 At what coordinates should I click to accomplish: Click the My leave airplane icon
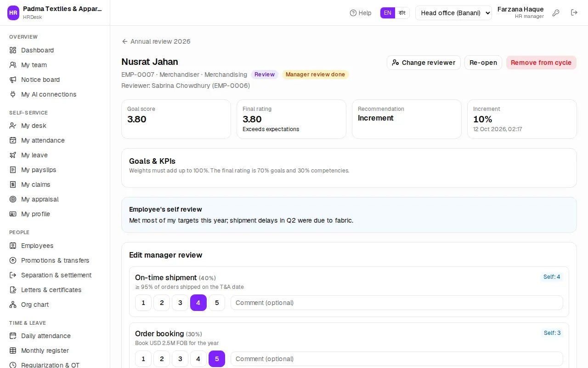(x=13, y=155)
